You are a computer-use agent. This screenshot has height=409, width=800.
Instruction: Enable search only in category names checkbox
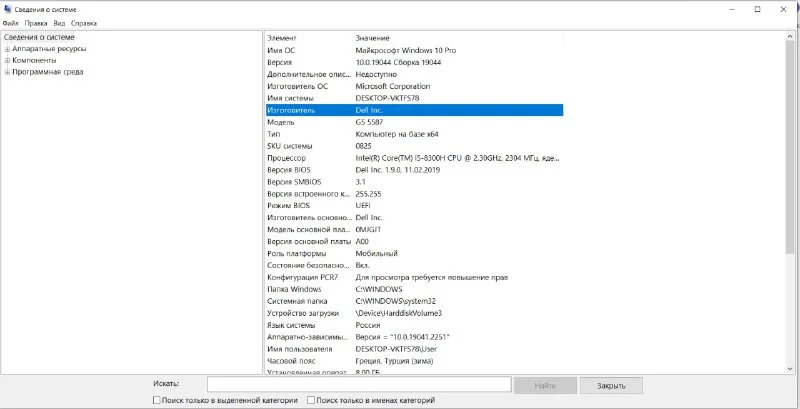pos(312,400)
